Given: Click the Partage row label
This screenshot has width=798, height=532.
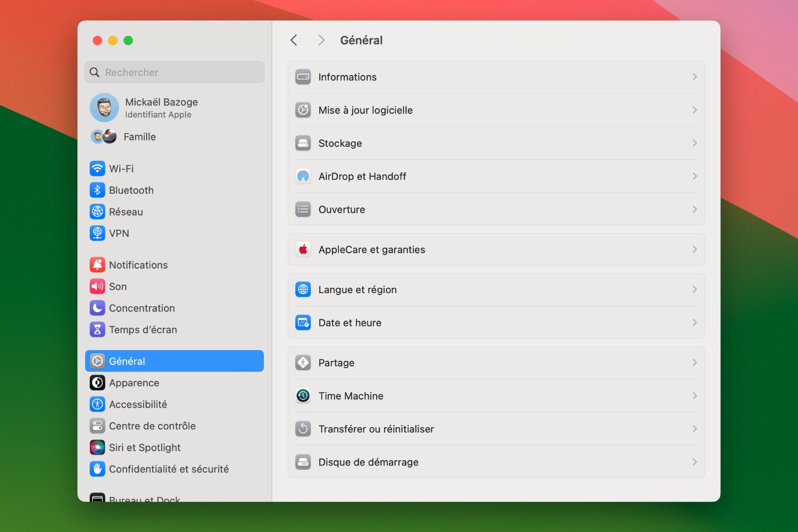Looking at the screenshot, I should pyautogui.click(x=336, y=363).
